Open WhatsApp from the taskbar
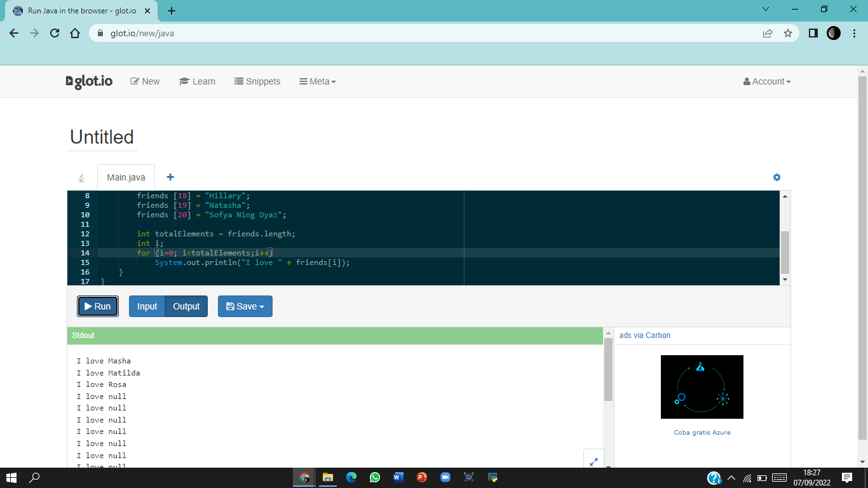868x488 pixels. (x=375, y=477)
